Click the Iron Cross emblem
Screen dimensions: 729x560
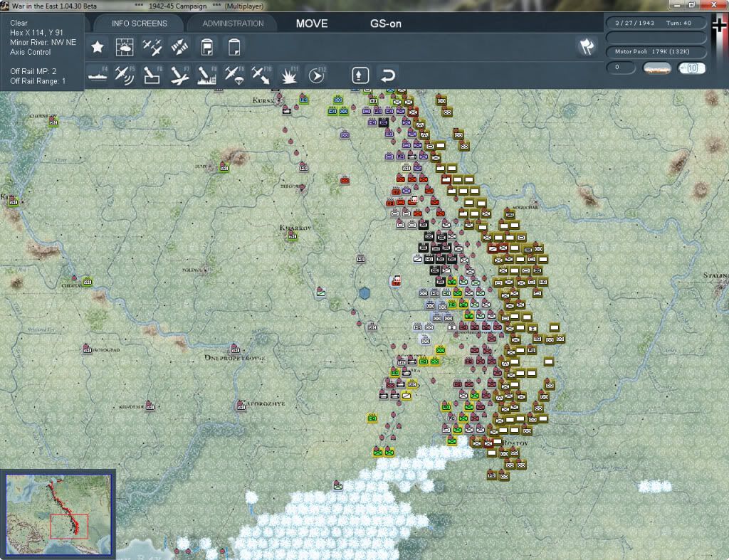coord(719,24)
